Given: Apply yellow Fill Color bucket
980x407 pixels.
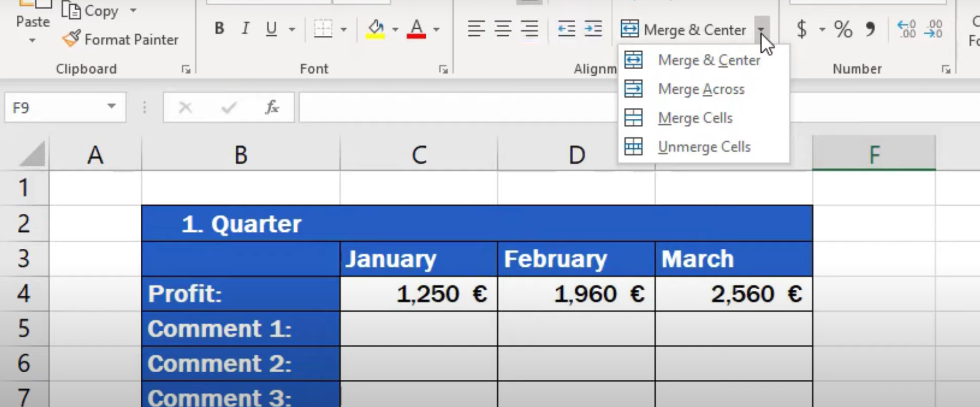Looking at the screenshot, I should coord(376,29).
